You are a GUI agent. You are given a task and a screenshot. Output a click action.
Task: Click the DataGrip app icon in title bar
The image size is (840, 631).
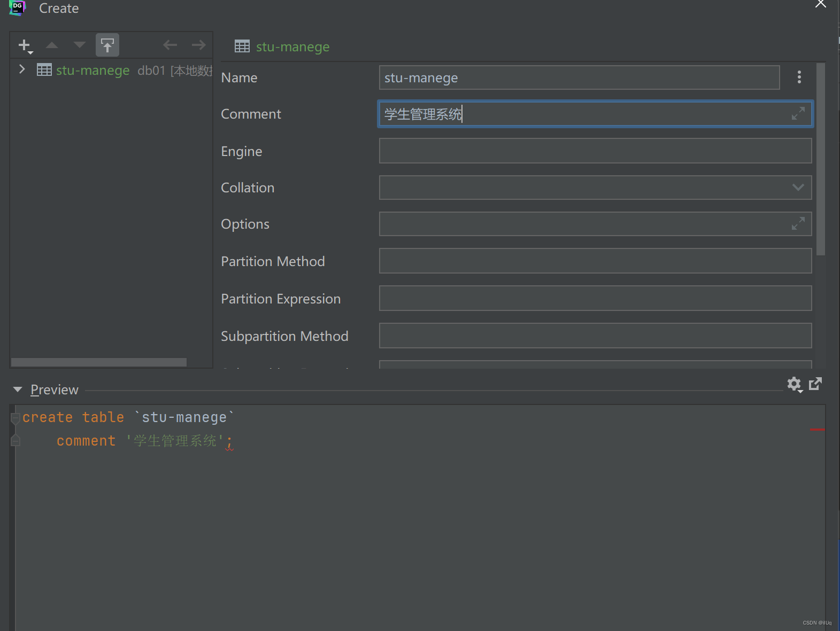coord(17,7)
